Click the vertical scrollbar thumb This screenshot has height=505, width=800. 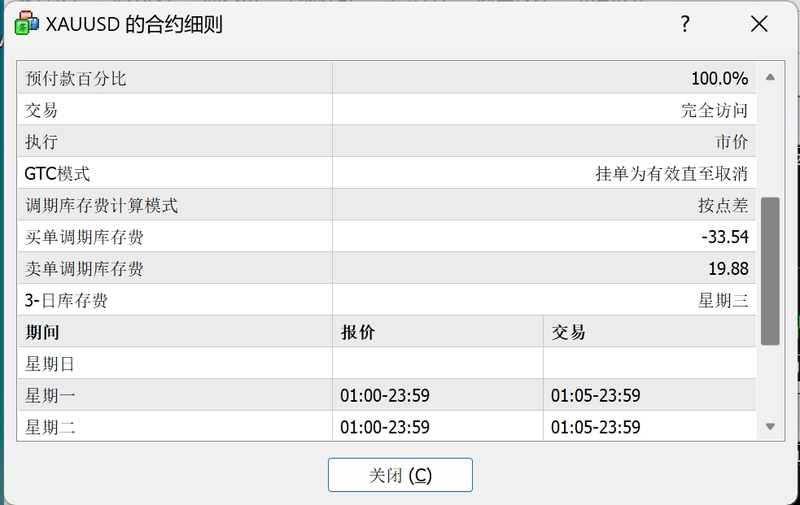click(x=770, y=270)
